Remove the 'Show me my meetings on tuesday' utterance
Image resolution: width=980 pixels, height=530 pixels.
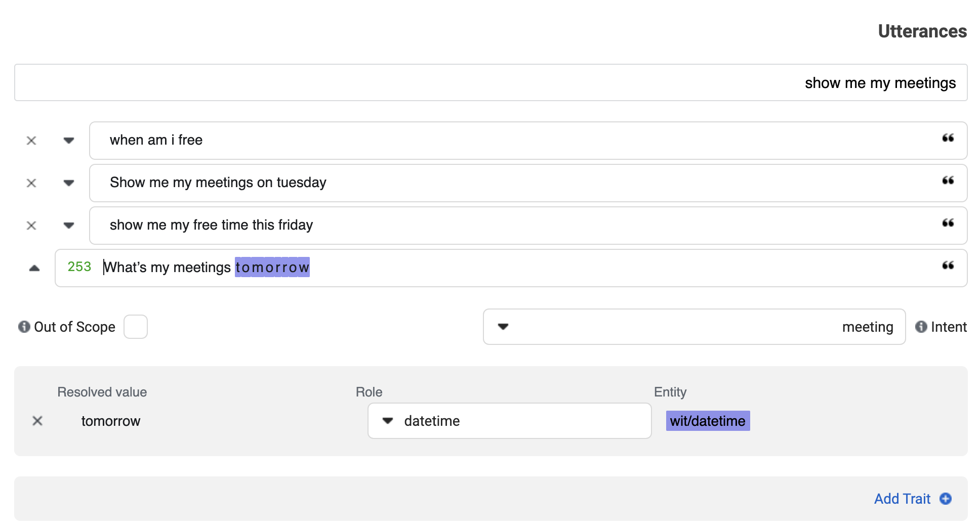point(31,183)
